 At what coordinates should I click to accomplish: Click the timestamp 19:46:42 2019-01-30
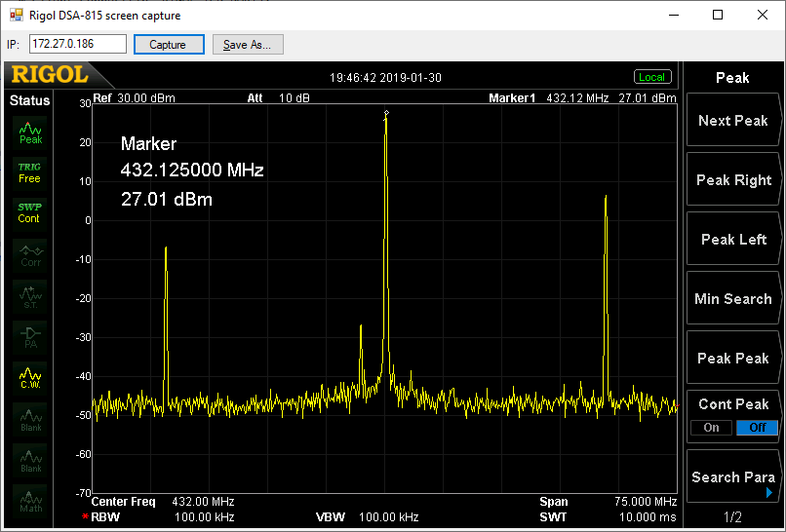click(385, 78)
